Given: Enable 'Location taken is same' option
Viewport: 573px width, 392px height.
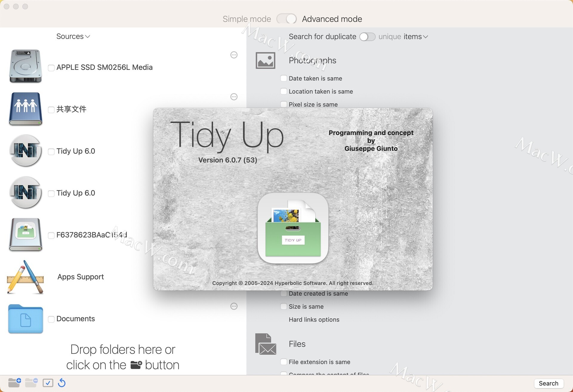Looking at the screenshot, I should pos(284,91).
